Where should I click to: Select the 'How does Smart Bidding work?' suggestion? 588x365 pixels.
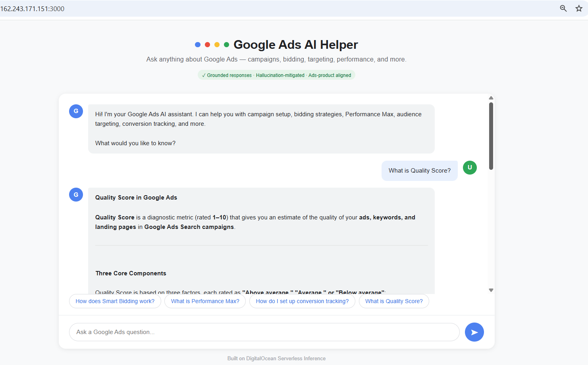[x=115, y=301]
